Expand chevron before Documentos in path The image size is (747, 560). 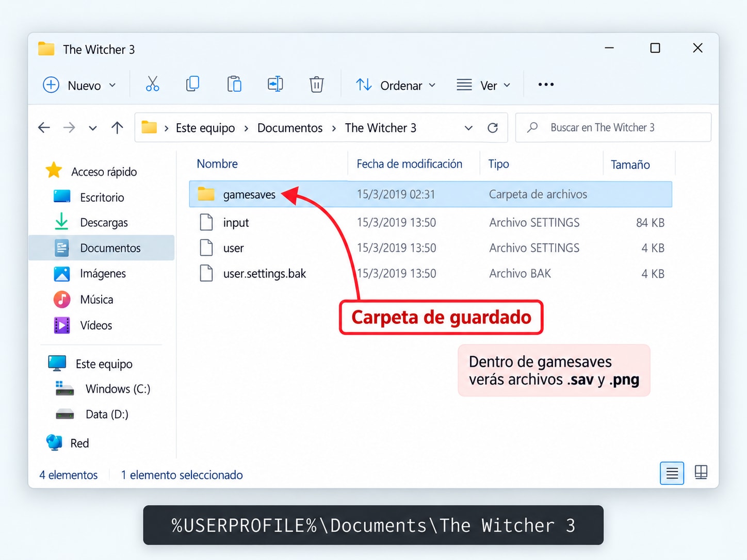click(x=246, y=128)
